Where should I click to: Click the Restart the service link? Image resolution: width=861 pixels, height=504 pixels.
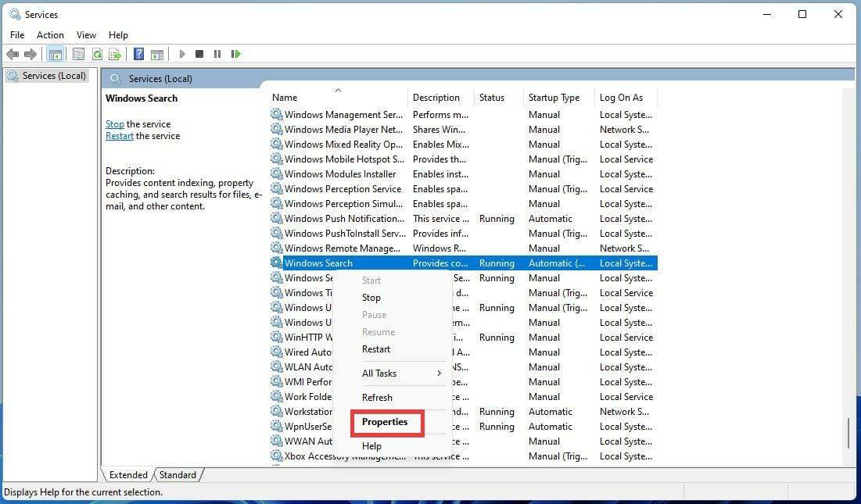click(119, 135)
